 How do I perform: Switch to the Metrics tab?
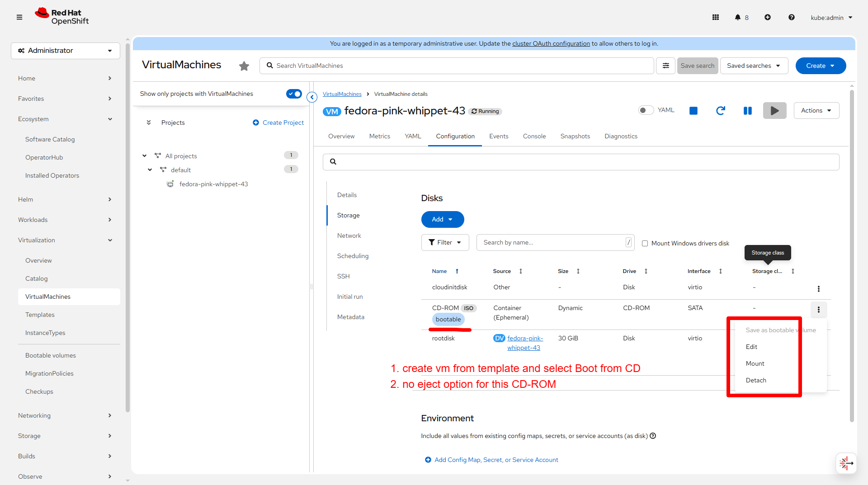(x=380, y=136)
